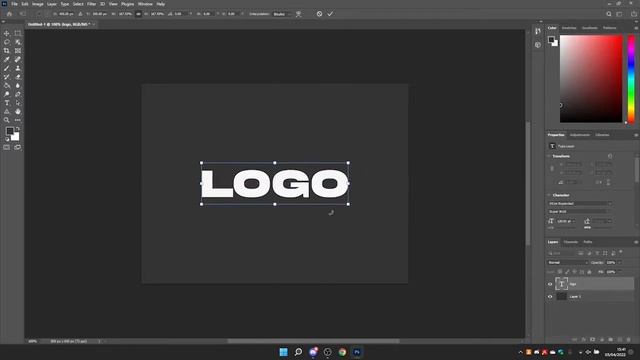Select the Dodge tool

(x=7, y=94)
